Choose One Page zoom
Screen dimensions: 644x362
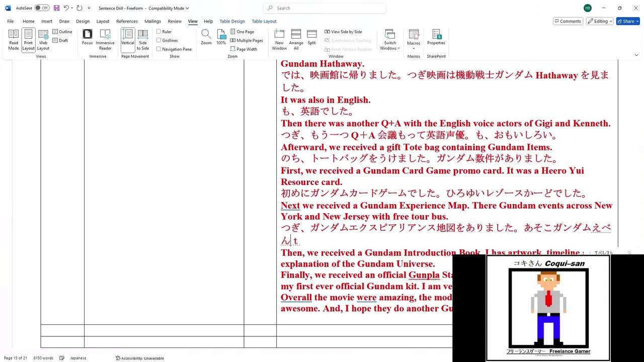point(242,32)
